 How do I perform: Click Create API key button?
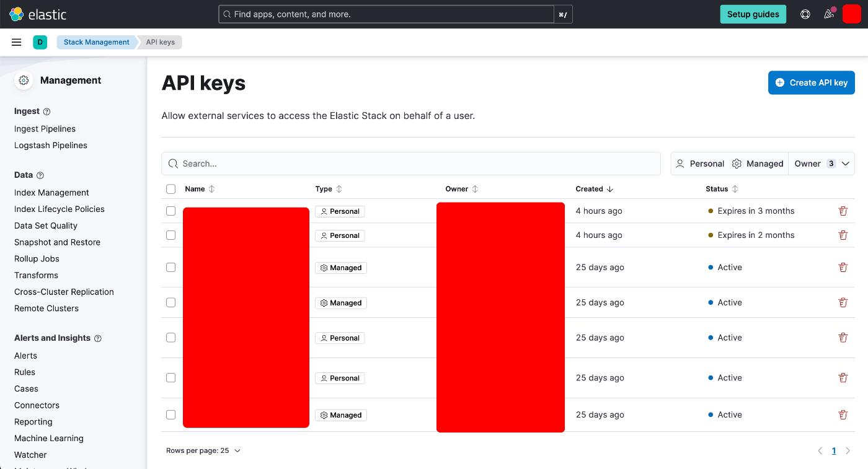coord(811,82)
